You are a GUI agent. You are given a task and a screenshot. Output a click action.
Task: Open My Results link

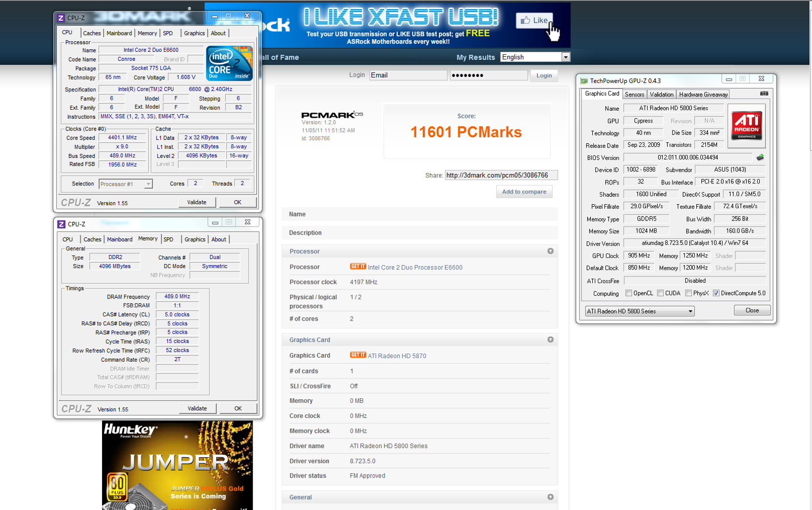click(x=476, y=57)
